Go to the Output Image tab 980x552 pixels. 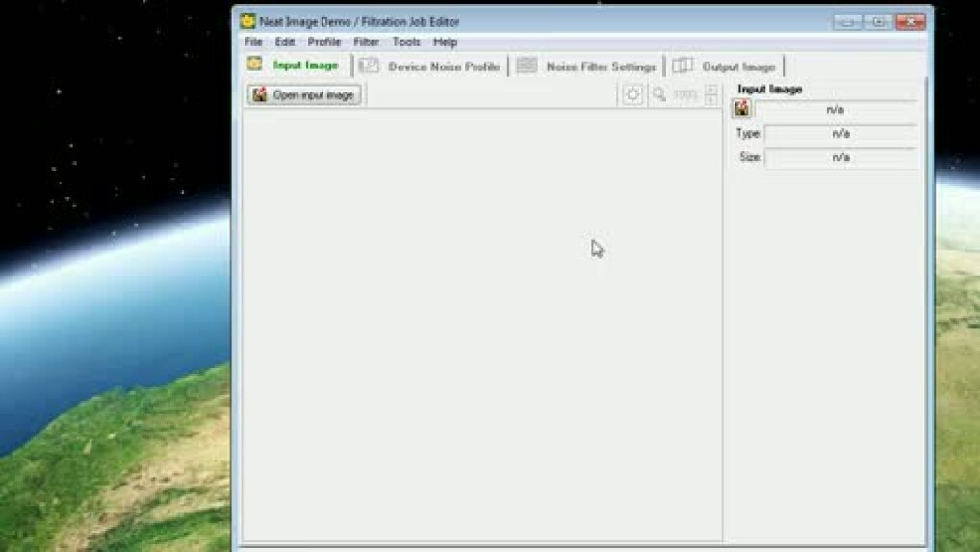[x=725, y=66]
